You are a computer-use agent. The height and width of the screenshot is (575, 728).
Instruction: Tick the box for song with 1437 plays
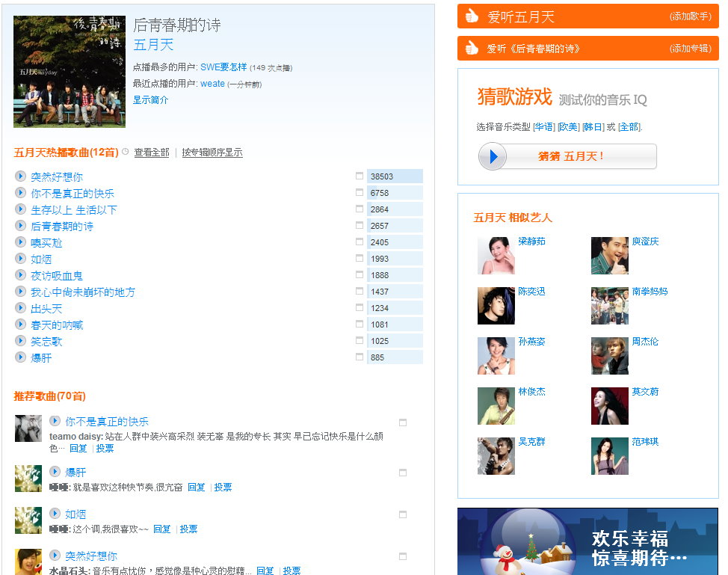point(360,291)
